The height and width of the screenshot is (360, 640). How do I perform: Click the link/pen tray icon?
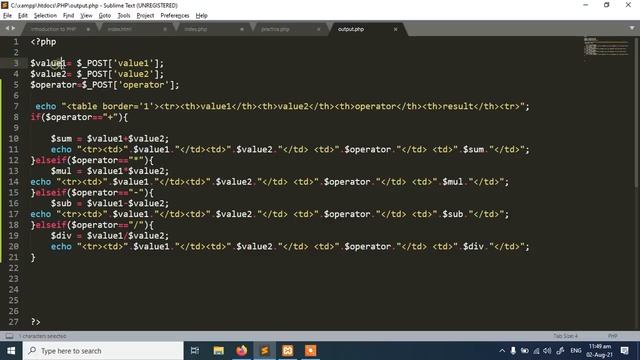coord(560,351)
